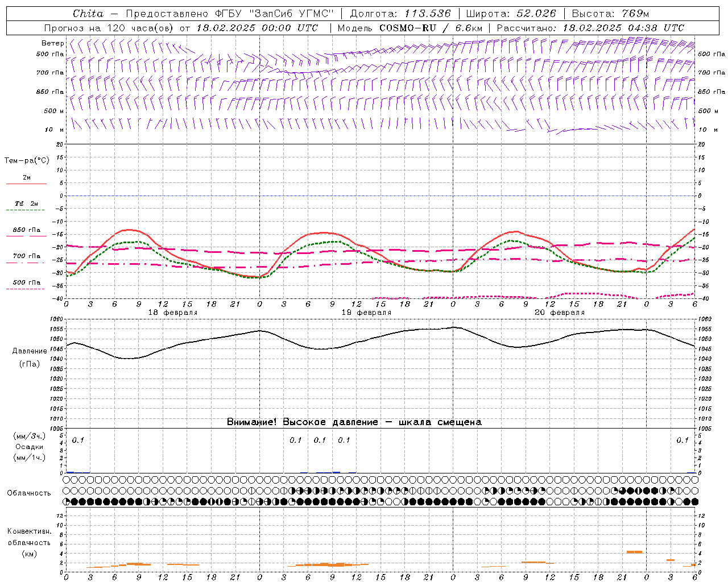Click the Td 2м dew point legend label
This screenshot has width=728, height=582.
[26, 203]
